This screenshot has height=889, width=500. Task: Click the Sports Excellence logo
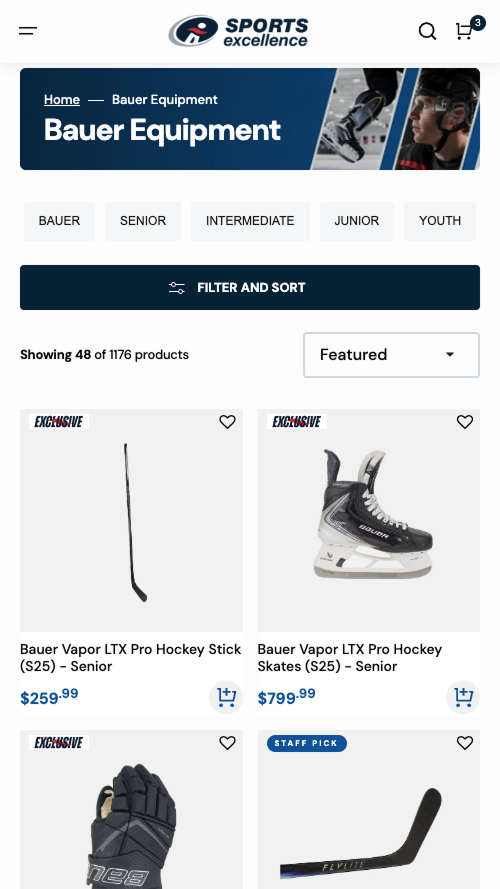[x=238, y=31]
